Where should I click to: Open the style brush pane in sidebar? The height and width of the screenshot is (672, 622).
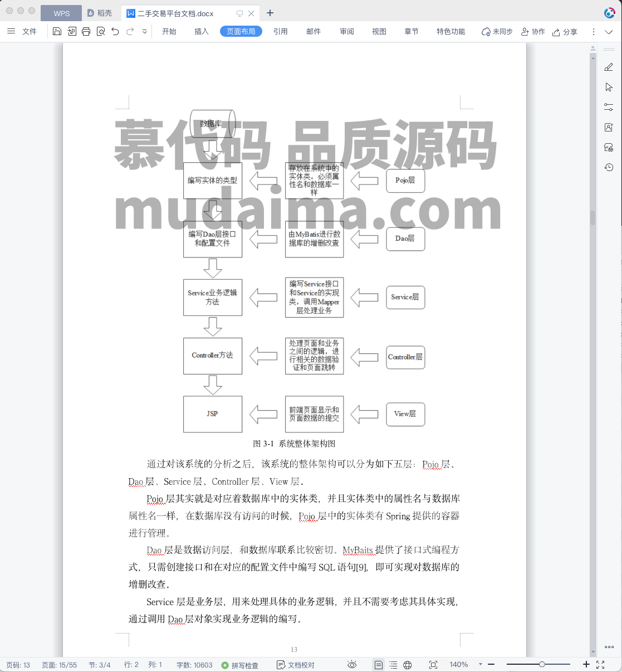(x=609, y=67)
